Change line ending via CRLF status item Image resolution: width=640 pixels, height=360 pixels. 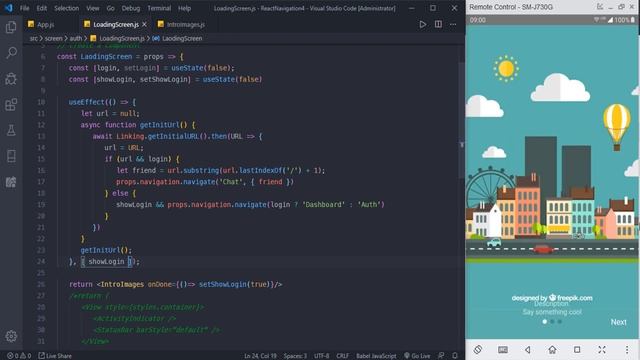[342, 356]
